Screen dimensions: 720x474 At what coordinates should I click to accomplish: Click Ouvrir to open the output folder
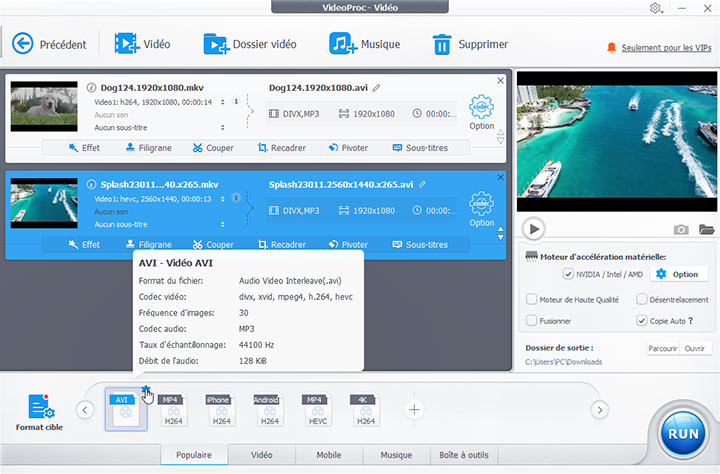695,349
